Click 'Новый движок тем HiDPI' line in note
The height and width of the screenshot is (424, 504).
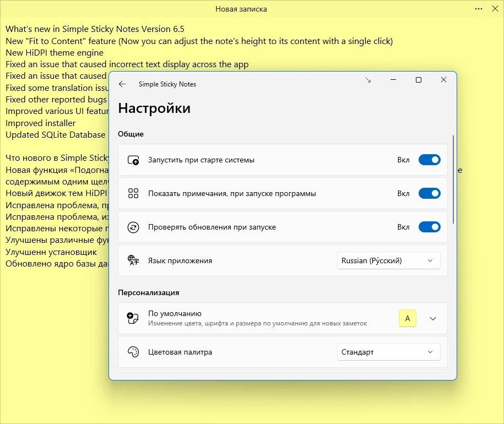tap(56, 193)
